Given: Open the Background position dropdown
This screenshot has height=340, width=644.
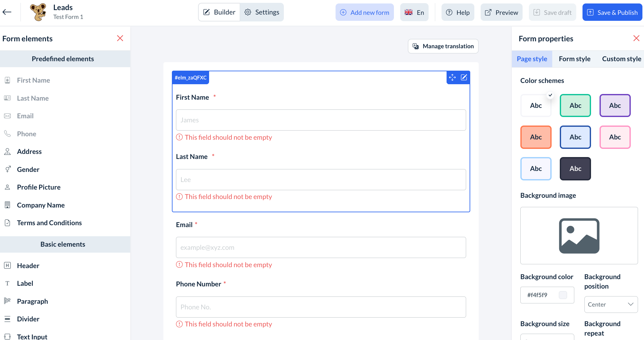Looking at the screenshot, I should tap(611, 304).
